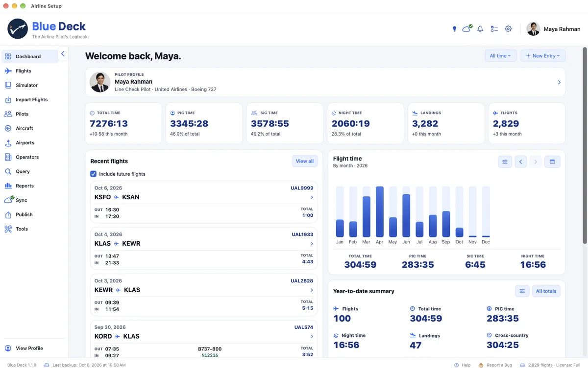This screenshot has width=588, height=372.
Task: Open the All time period dropdown
Action: coord(500,56)
